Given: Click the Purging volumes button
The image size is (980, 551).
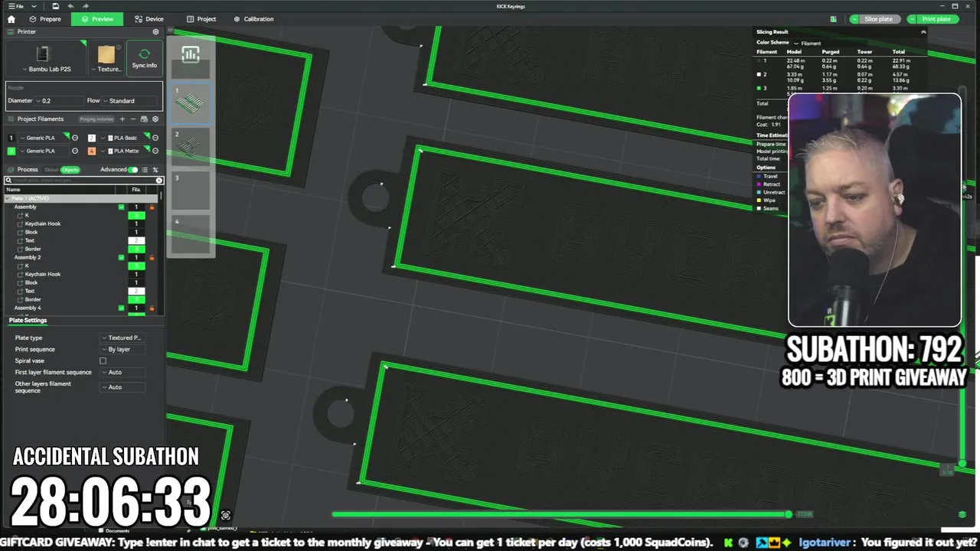Looking at the screenshot, I should (x=96, y=119).
